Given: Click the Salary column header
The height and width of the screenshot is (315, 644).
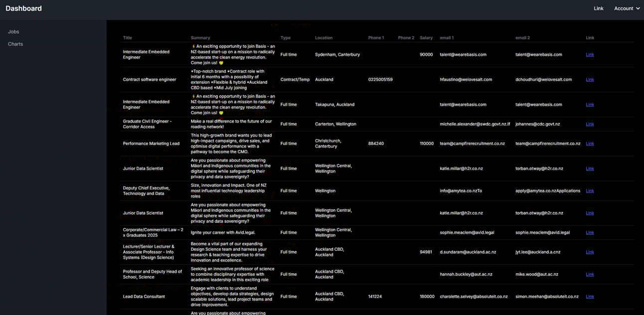Looking at the screenshot, I should (x=426, y=38).
